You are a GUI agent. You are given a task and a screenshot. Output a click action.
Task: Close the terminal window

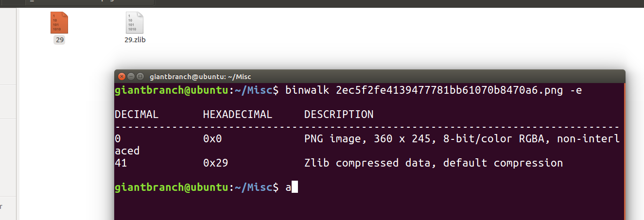(x=122, y=76)
